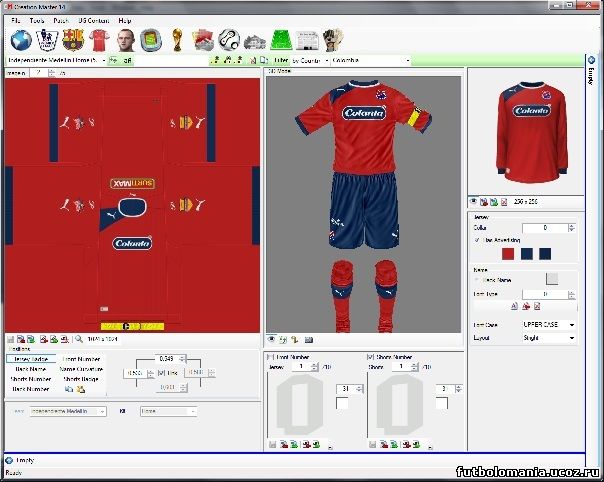Click the Collar value stepper arrows
The width and height of the screenshot is (604, 482).
[x=572, y=228]
